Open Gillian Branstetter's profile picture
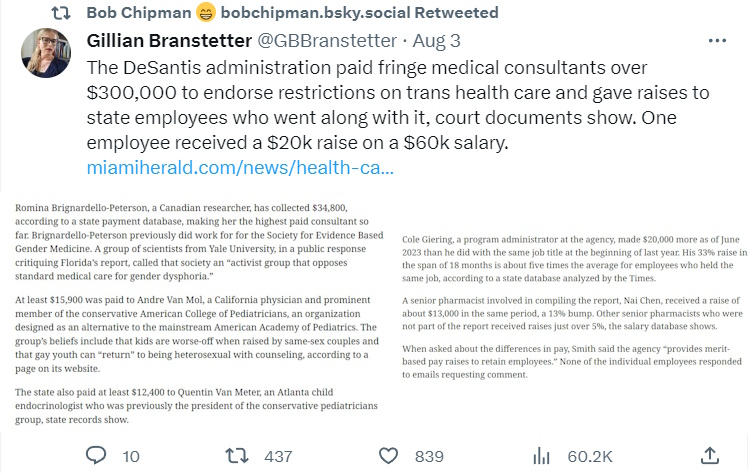Image resolution: width=749 pixels, height=473 pixels. 46,53
